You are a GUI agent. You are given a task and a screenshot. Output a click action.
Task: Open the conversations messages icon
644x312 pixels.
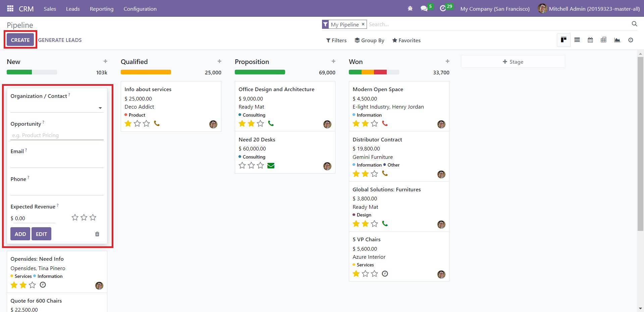tap(424, 9)
